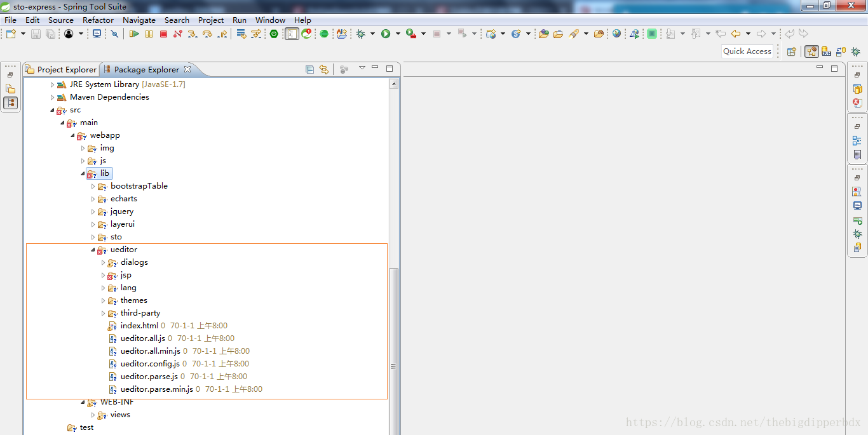This screenshot has width=868, height=435.
Task: Open the web browser globe icon
Action: (616, 34)
